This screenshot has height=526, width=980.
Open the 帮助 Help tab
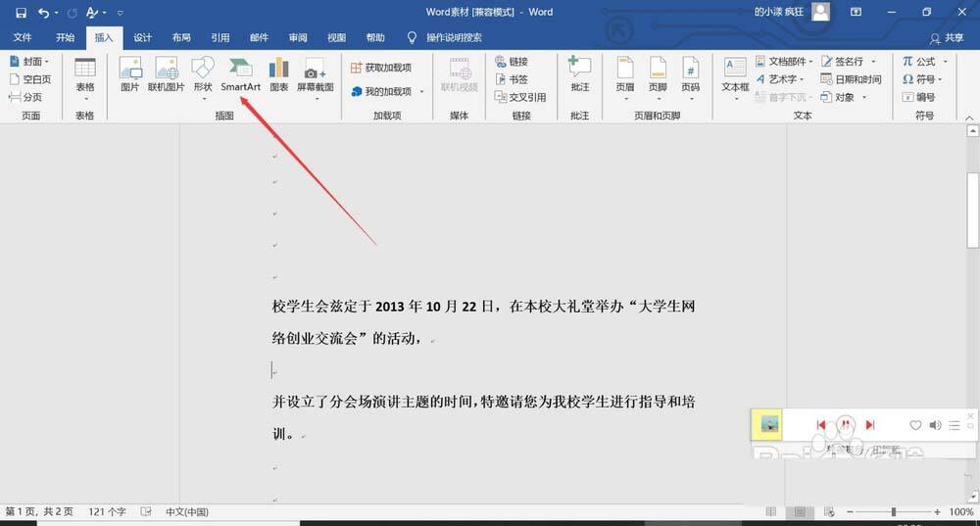[375, 37]
